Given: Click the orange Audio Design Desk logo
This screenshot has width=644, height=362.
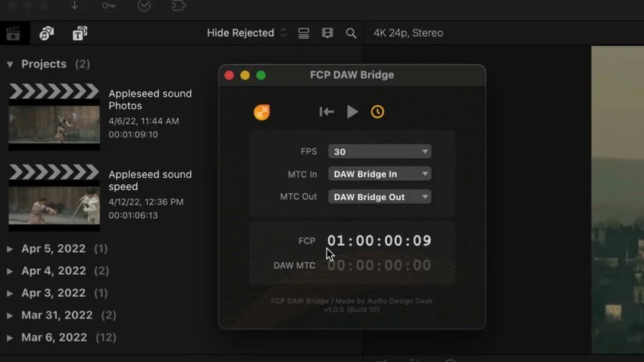Looking at the screenshot, I should click(261, 112).
